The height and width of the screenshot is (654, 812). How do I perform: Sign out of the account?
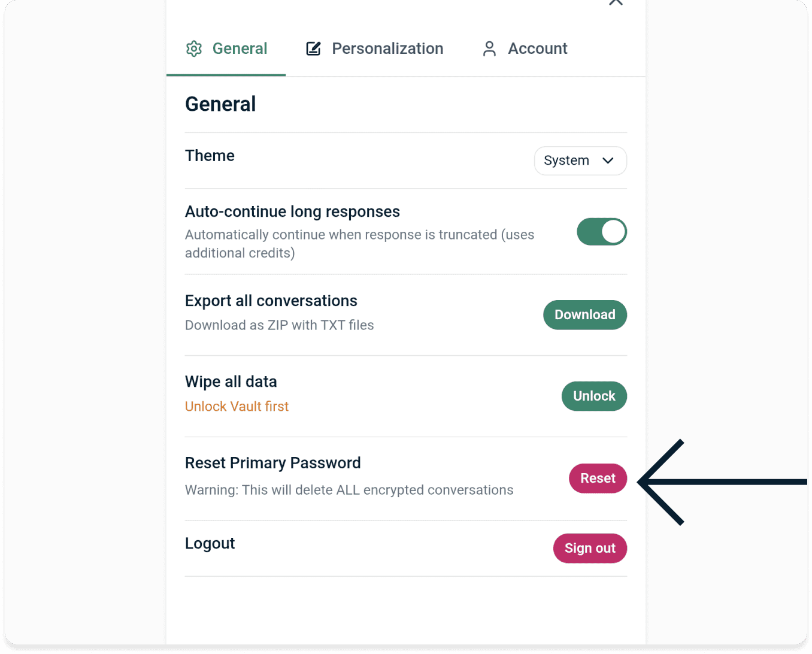click(x=589, y=548)
